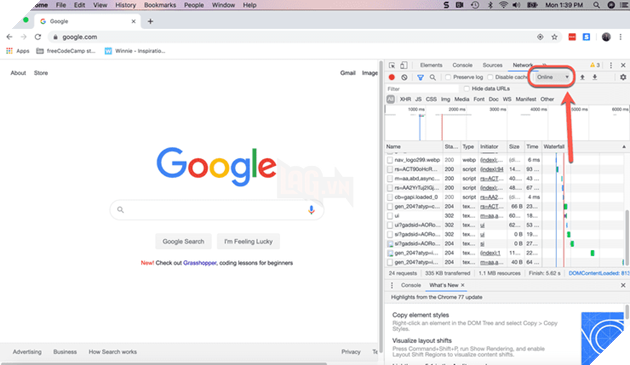Screen dimensions: 630x365
Task: Switch to the Console tab in DevTools
Action: (462, 65)
